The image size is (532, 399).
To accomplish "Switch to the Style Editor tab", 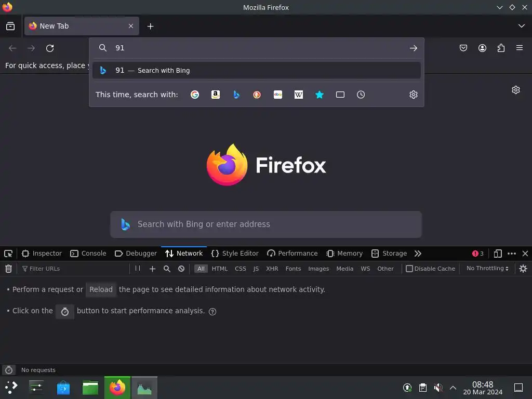I will (x=235, y=254).
